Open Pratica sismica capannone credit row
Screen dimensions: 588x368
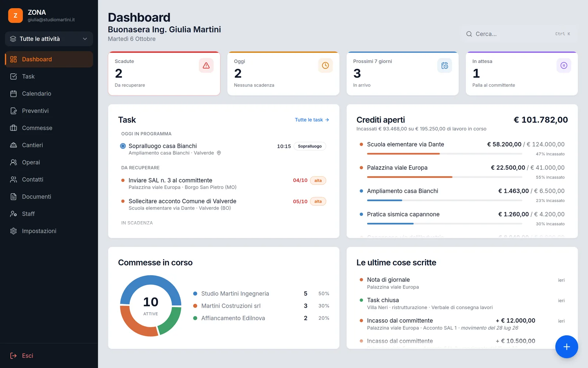(x=462, y=219)
